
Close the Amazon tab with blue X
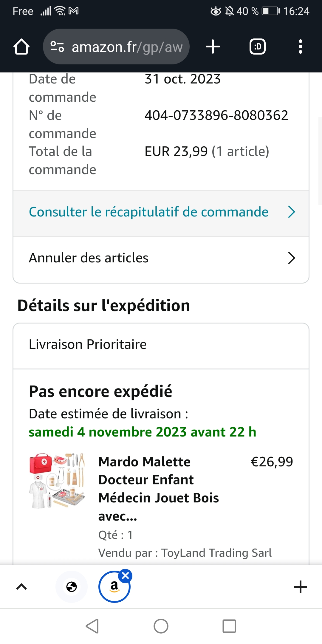click(x=126, y=576)
